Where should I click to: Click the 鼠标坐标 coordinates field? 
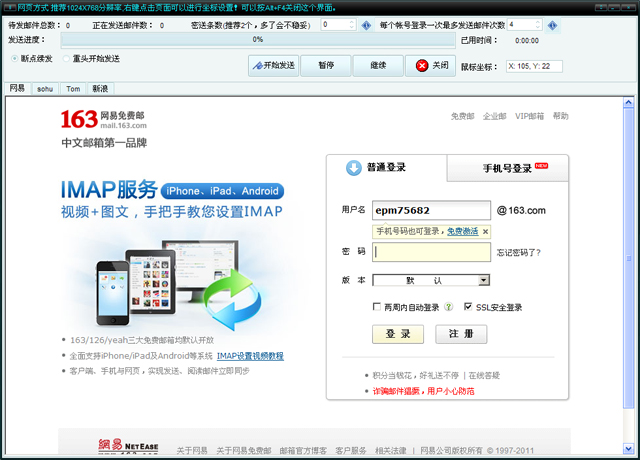click(x=534, y=66)
